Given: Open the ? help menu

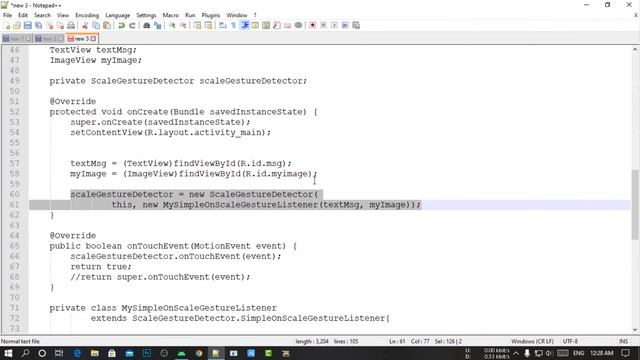Looking at the screenshot, I should 255,15.
